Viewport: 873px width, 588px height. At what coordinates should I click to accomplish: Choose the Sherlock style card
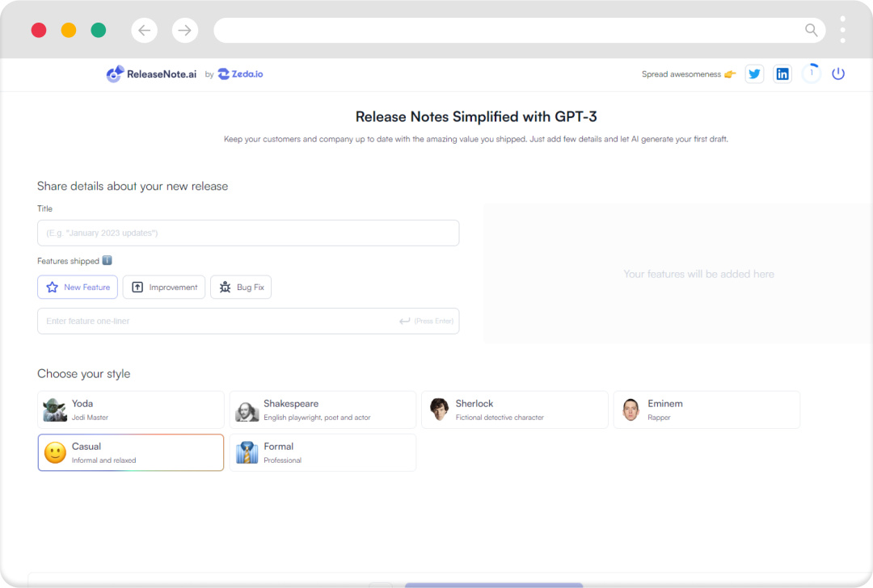(x=515, y=410)
